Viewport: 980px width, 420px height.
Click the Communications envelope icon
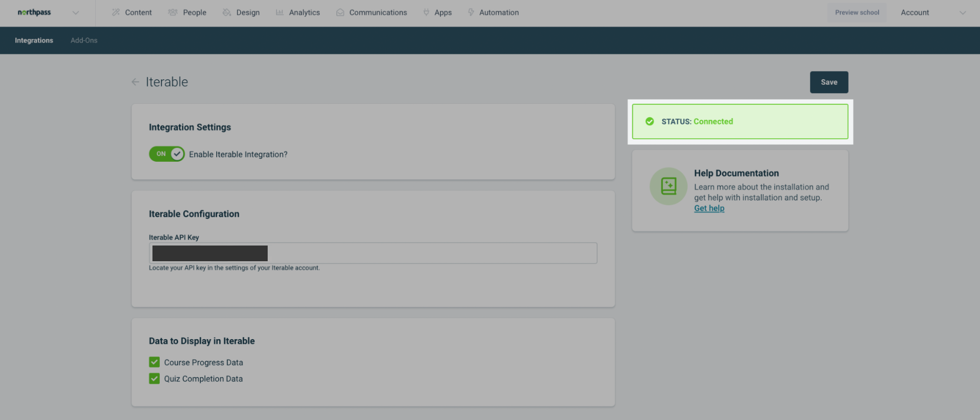[x=340, y=12]
